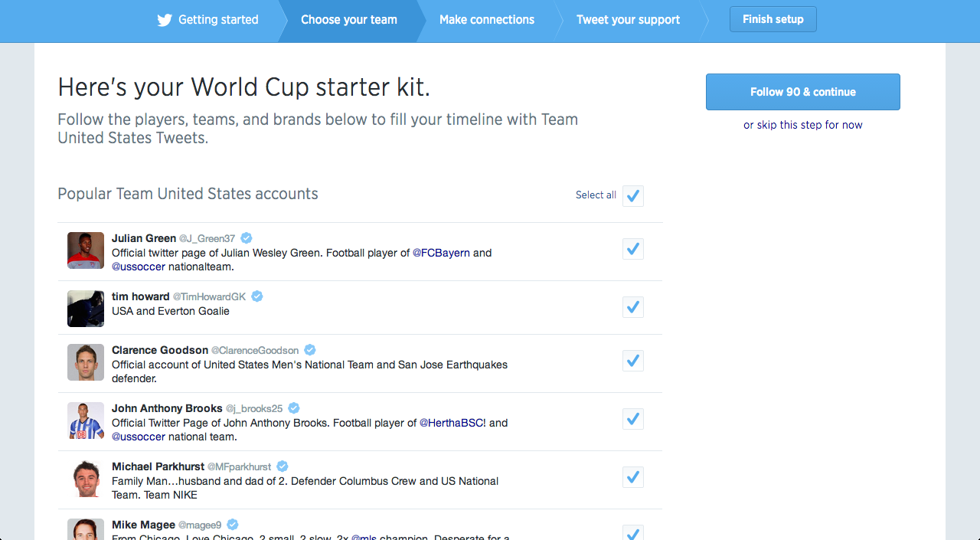Uncheck Tim Howard's follow checkbox
This screenshot has height=540, width=980.
(x=632, y=307)
